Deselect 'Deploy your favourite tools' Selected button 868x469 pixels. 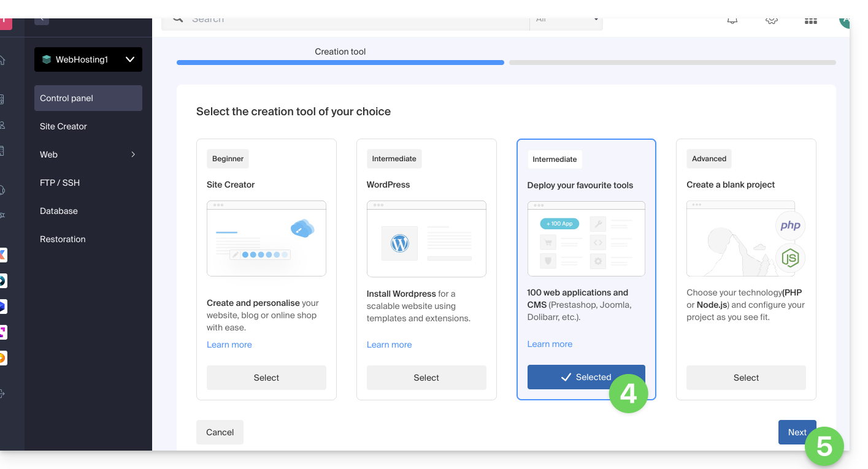pyautogui.click(x=586, y=377)
